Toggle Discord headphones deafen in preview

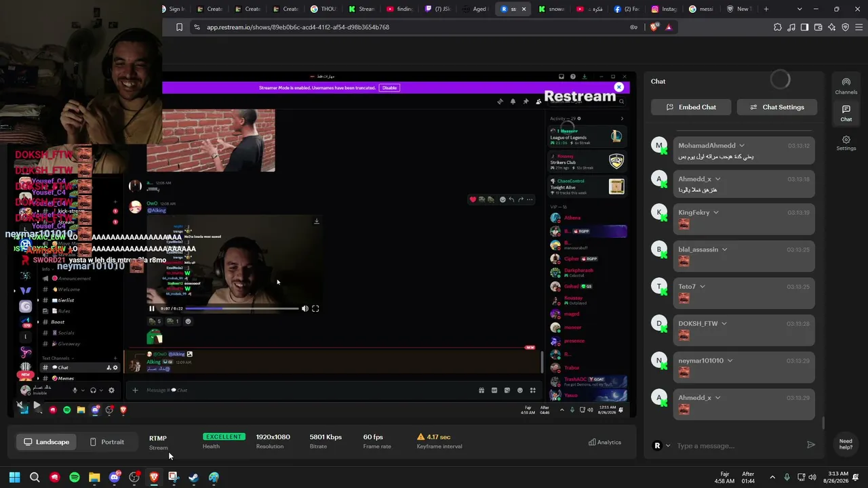pos(93,390)
